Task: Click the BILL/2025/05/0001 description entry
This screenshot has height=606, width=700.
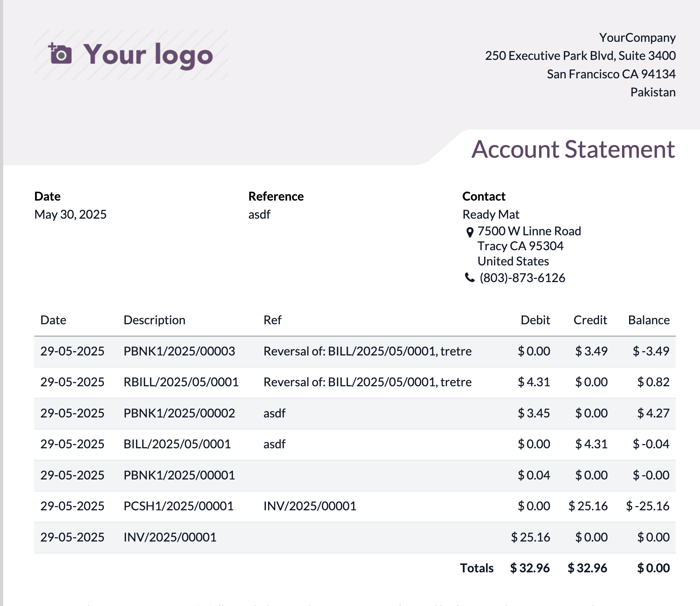Action: click(x=177, y=444)
